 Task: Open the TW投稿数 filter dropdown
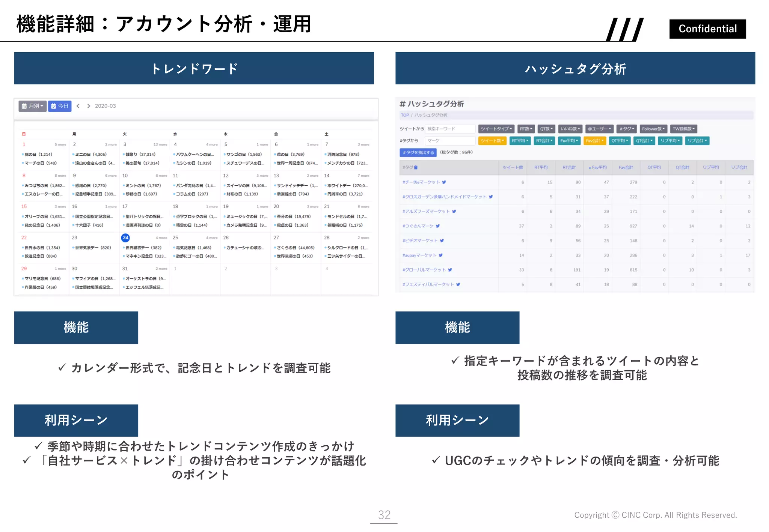click(x=683, y=129)
